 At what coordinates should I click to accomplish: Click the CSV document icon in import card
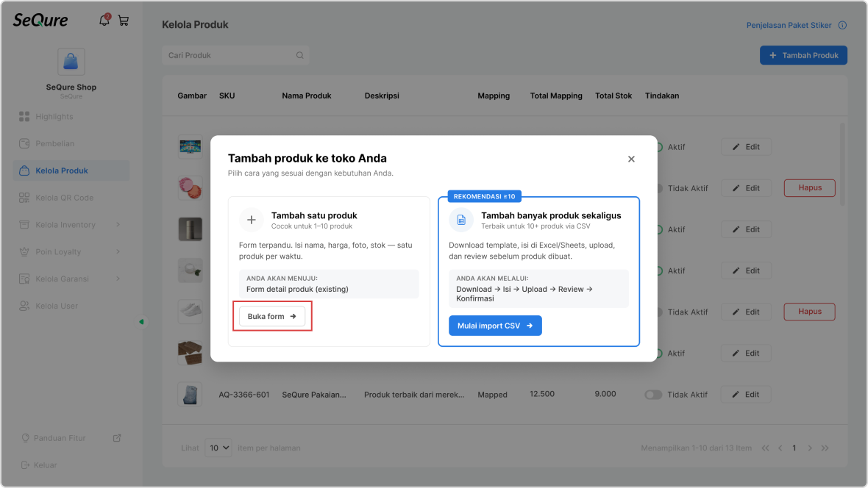[x=461, y=220]
